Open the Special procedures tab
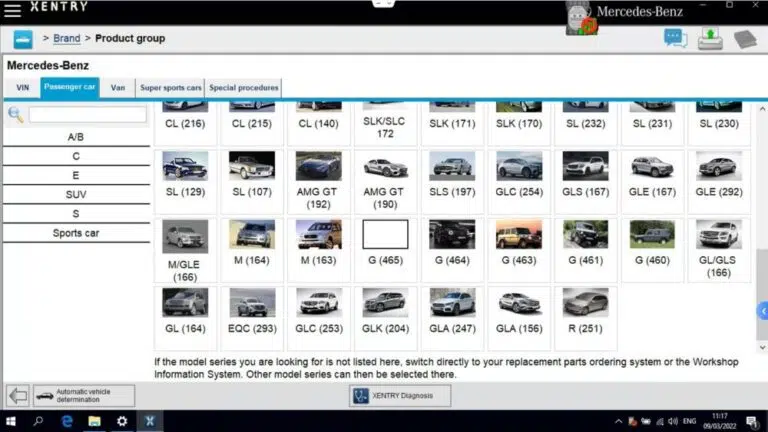Image resolution: width=768 pixels, height=432 pixels. point(244,88)
